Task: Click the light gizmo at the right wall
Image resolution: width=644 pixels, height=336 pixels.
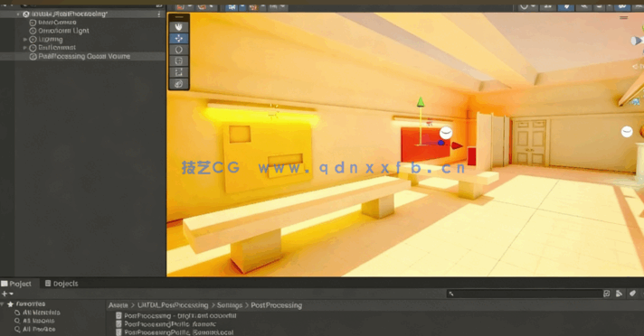Action: click(x=627, y=132)
